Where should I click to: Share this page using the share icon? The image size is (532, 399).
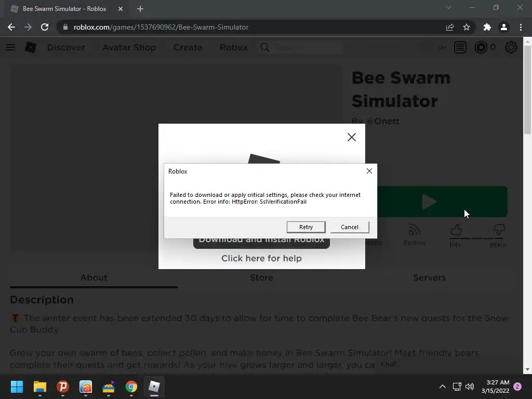[450, 27]
